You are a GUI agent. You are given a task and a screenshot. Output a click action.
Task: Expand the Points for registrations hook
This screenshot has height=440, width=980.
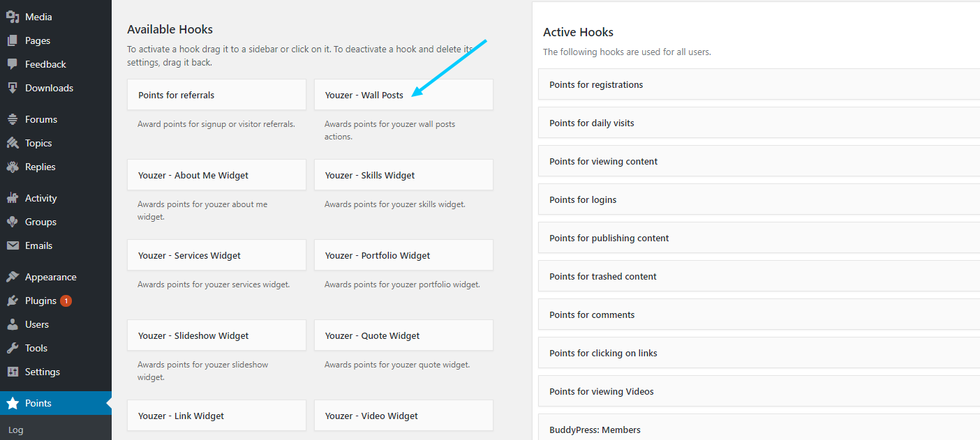pos(759,84)
